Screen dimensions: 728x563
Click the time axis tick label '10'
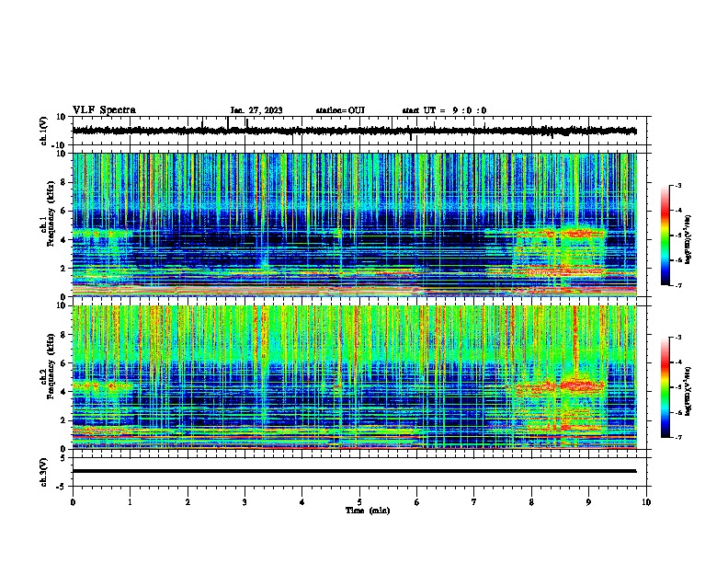click(646, 502)
